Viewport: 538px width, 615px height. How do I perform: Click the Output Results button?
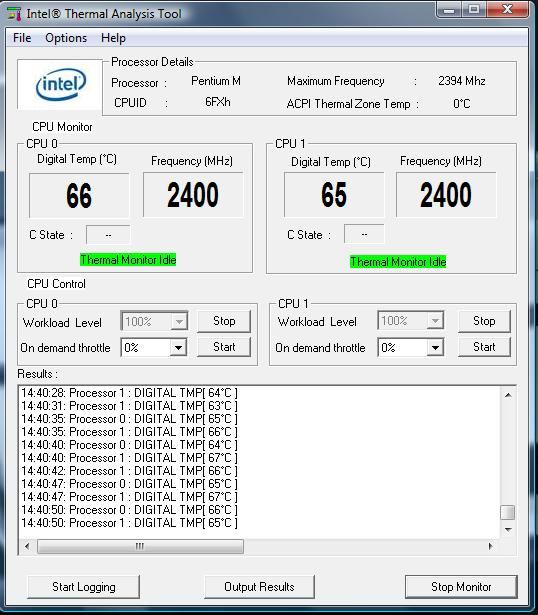pos(259,587)
